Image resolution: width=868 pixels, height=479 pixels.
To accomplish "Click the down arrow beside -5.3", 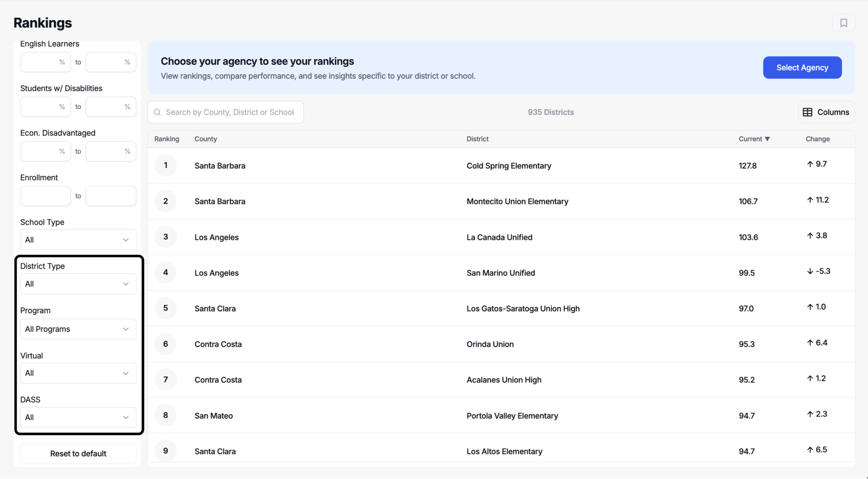I will [810, 271].
